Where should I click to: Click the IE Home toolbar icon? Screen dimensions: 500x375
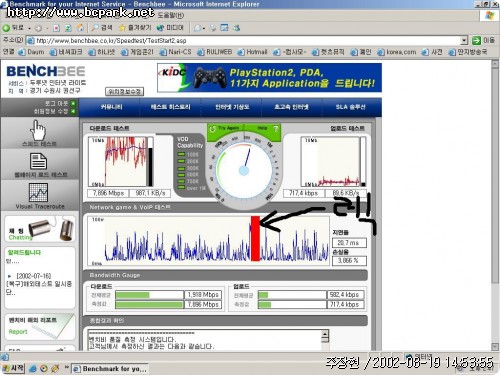(80, 28)
